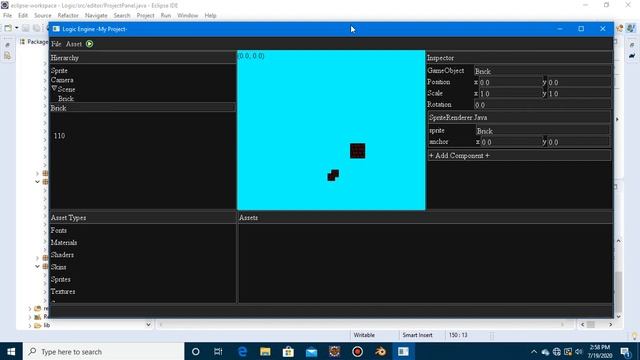
Task: Select Sprites in Asset Types
Action: click(x=60, y=279)
